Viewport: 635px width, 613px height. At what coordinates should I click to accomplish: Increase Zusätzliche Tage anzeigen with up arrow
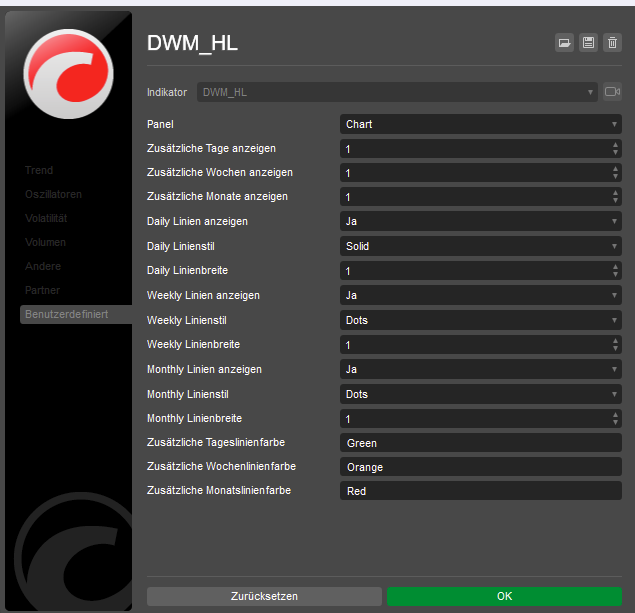point(615,145)
